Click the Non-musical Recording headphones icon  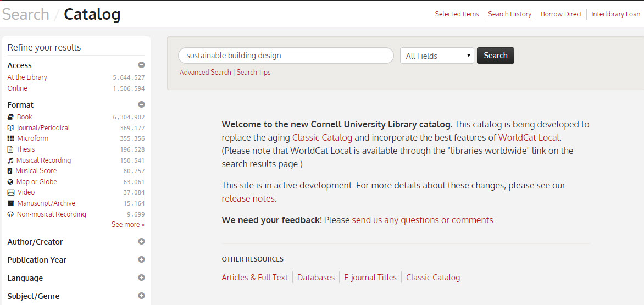(x=10, y=214)
